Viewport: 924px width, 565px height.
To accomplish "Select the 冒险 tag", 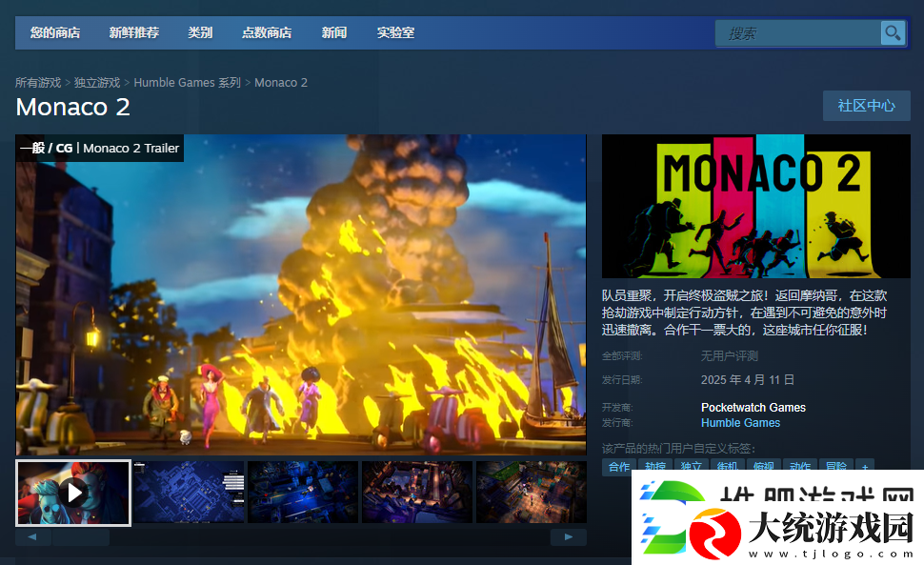I will pyautogui.click(x=835, y=467).
